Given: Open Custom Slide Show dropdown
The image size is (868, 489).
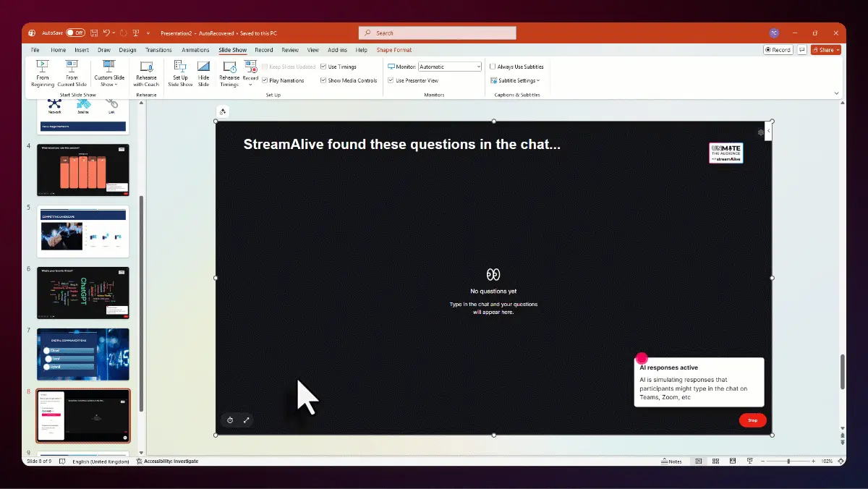Looking at the screenshot, I should (x=109, y=73).
